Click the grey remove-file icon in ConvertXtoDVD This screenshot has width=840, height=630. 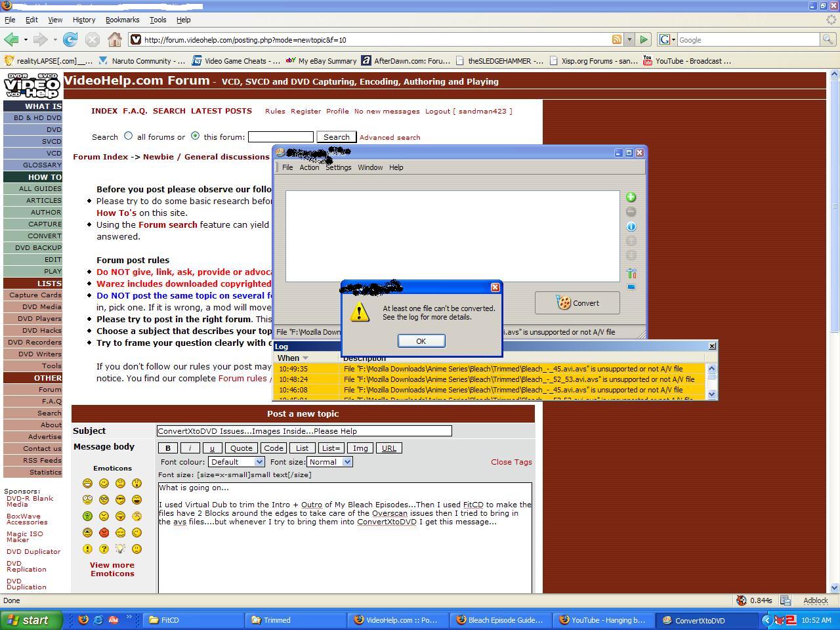tap(631, 211)
